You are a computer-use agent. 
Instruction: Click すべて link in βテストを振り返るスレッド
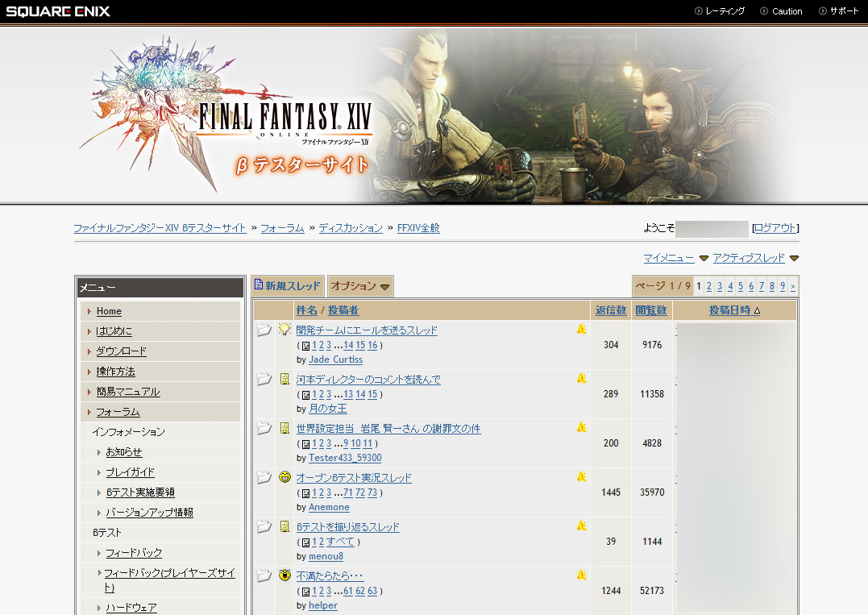(340, 542)
